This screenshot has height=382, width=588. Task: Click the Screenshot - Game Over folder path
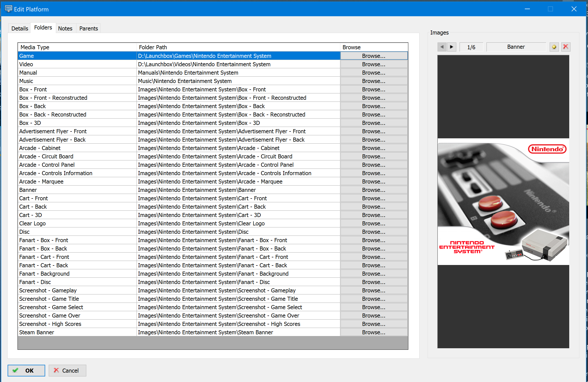pyautogui.click(x=238, y=315)
